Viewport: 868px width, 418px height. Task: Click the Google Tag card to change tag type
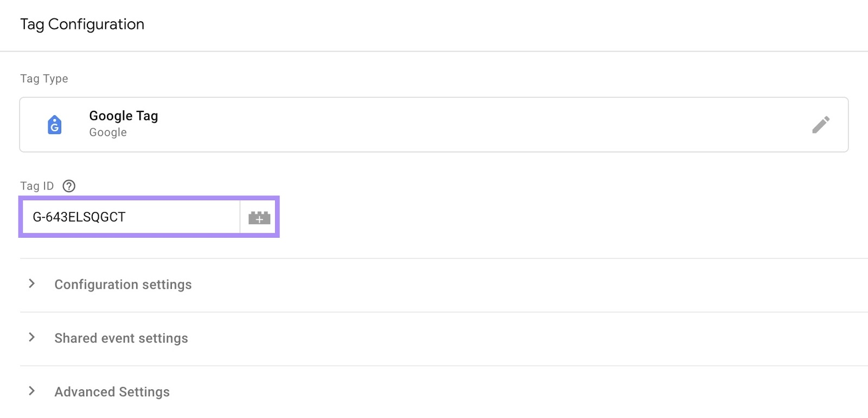click(380, 124)
